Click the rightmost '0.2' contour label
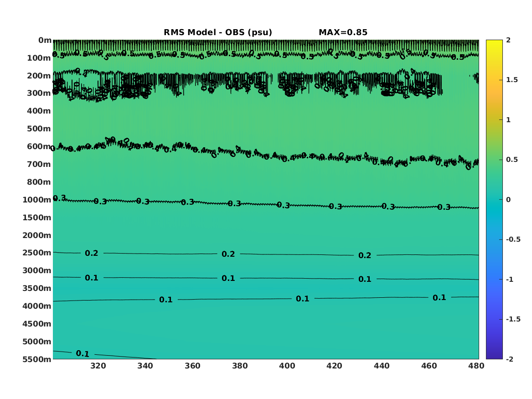The image size is (532, 399). [365, 255]
